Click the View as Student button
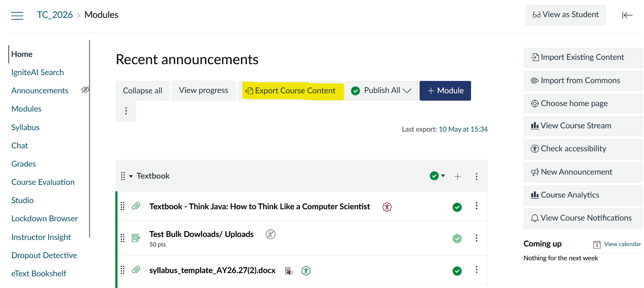The image size is (644, 288). pos(566,15)
